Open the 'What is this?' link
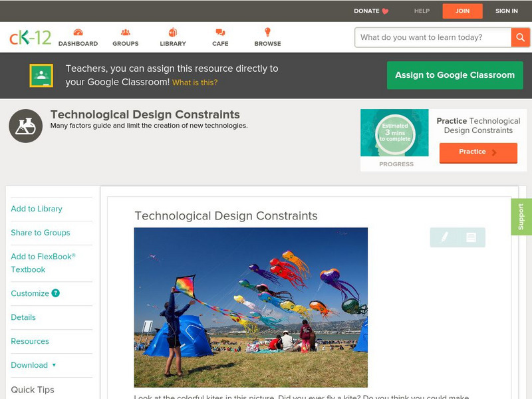 pyautogui.click(x=195, y=82)
